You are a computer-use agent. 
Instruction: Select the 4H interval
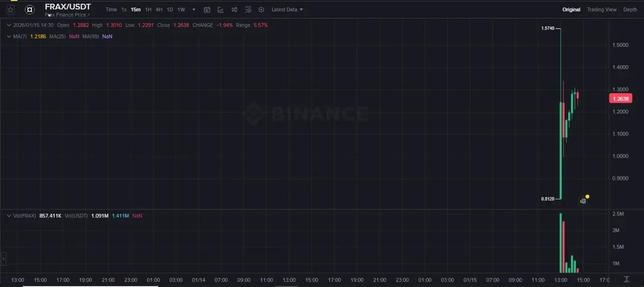tap(159, 10)
